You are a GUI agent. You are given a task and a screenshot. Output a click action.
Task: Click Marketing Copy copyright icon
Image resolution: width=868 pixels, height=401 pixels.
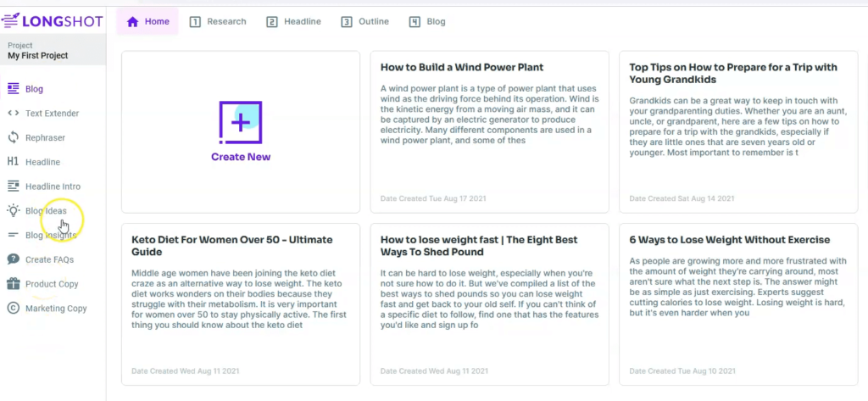coord(14,308)
